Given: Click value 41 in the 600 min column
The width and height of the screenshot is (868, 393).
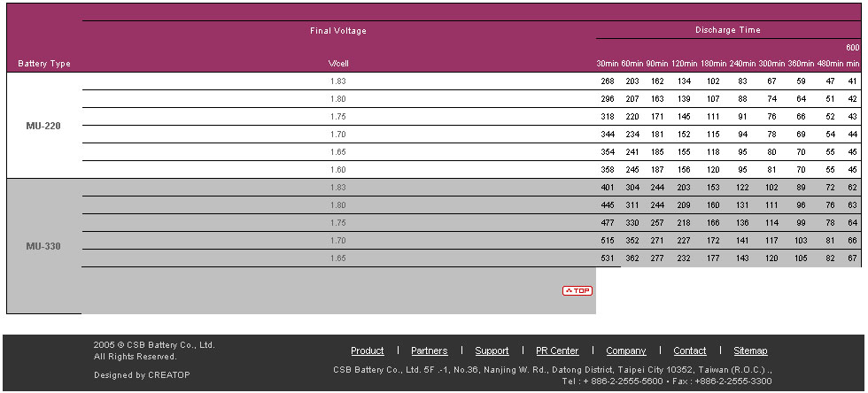Looking at the screenshot, I should coord(852,81).
